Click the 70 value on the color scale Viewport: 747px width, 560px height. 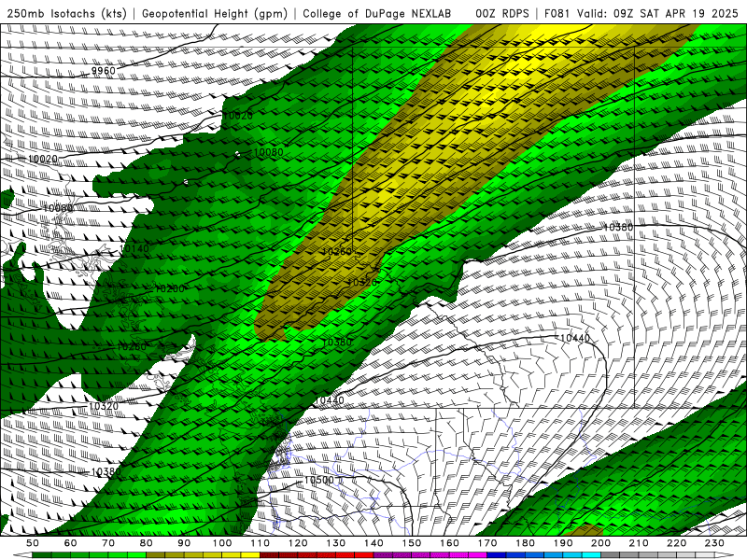coord(108,543)
